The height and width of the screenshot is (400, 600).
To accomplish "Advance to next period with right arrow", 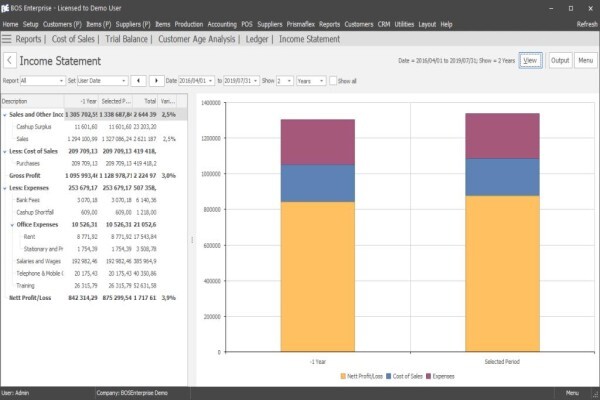I will (x=157, y=81).
